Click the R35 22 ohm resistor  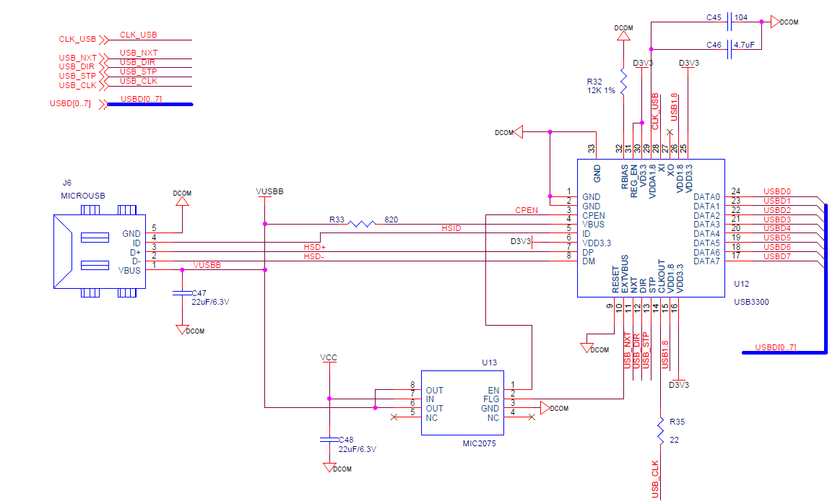[659, 431]
